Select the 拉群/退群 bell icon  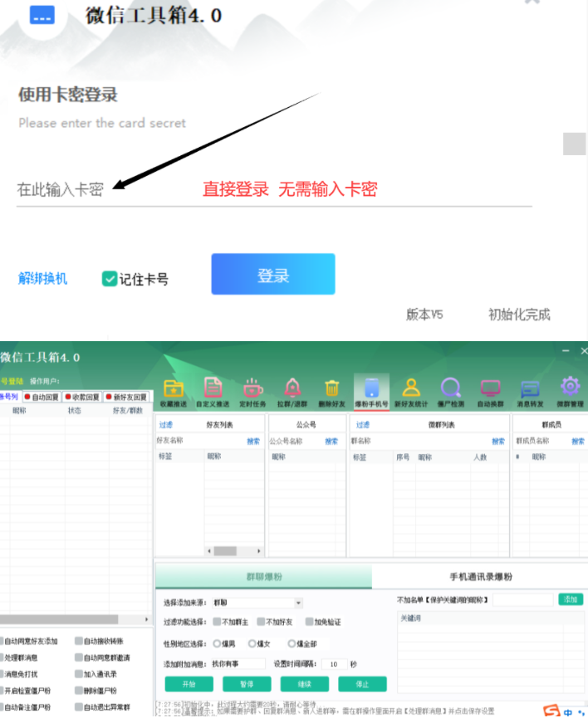click(x=292, y=388)
